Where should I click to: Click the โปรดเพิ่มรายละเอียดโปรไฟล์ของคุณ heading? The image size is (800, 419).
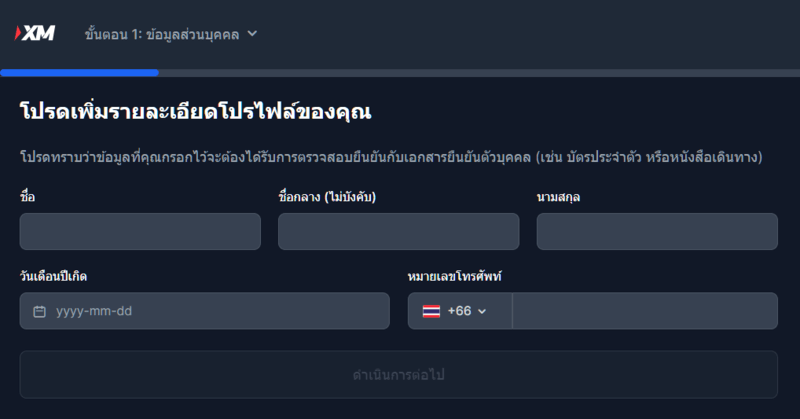(x=196, y=111)
